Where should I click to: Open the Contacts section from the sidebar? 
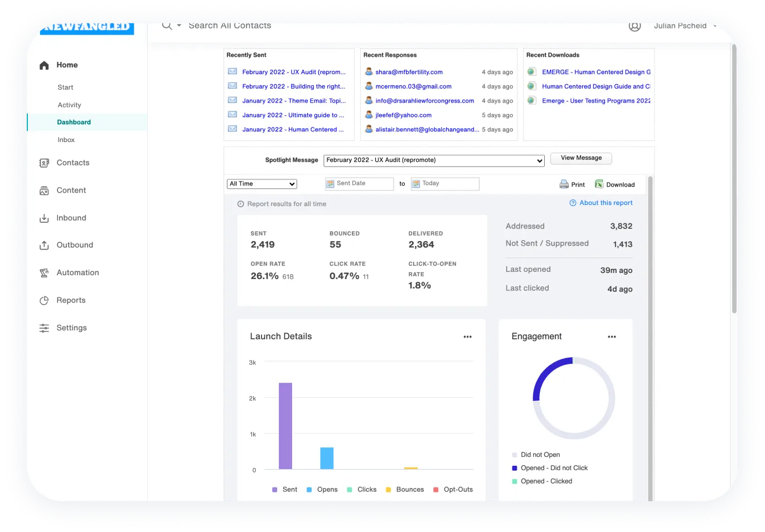[x=73, y=162]
